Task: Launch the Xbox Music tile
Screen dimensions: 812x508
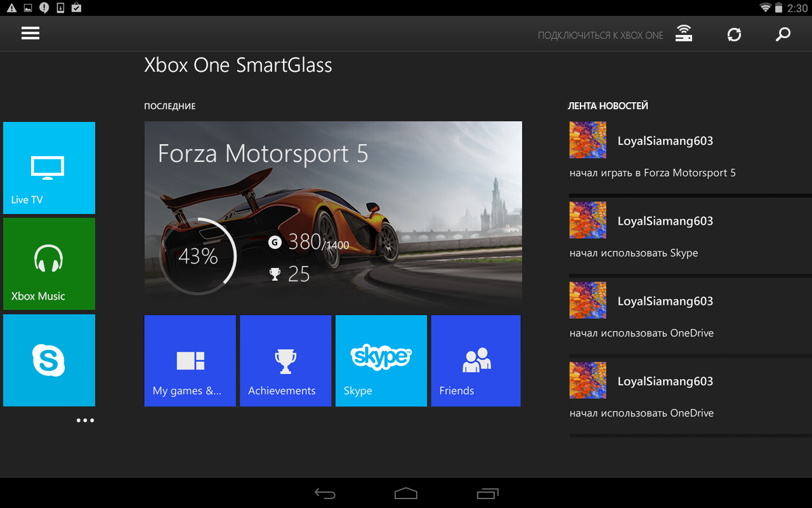Action: tap(49, 264)
